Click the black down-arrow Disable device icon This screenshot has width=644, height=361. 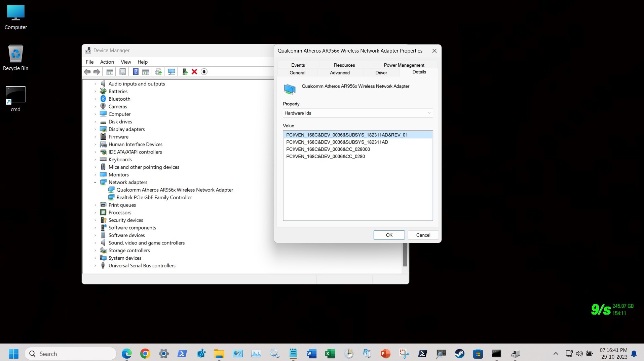click(x=204, y=72)
